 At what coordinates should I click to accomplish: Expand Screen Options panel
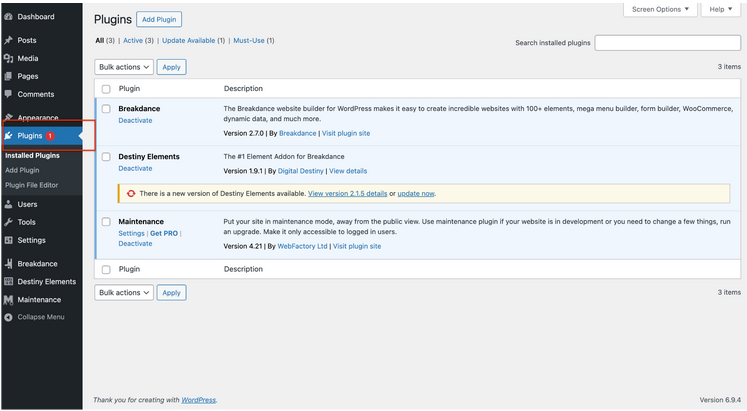[x=660, y=10]
